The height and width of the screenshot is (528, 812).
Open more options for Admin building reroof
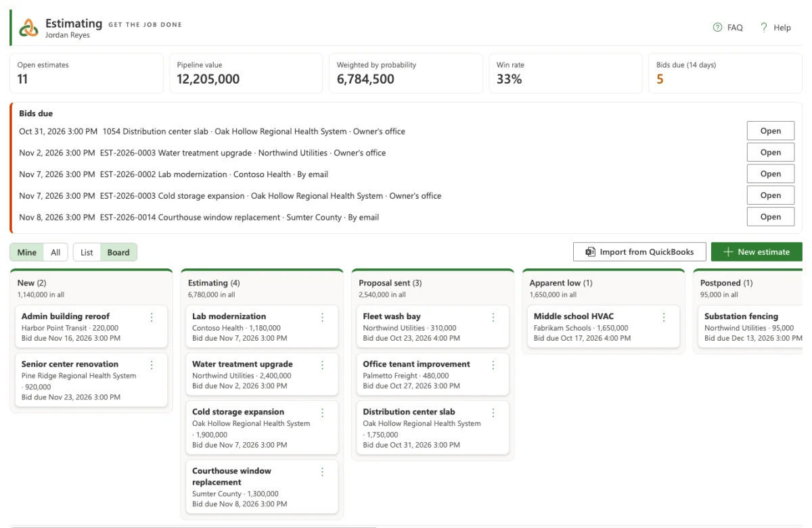pyautogui.click(x=152, y=317)
